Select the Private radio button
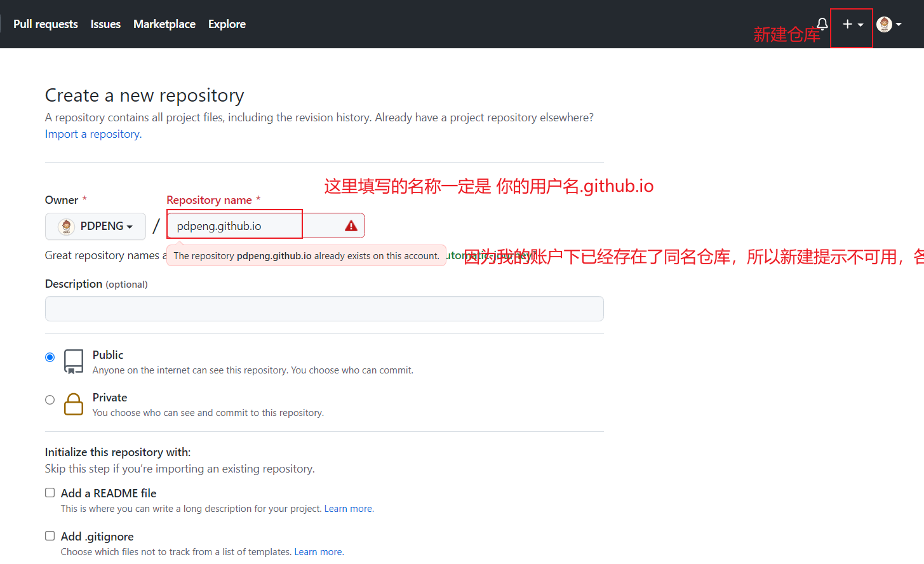924x564 pixels. point(50,399)
